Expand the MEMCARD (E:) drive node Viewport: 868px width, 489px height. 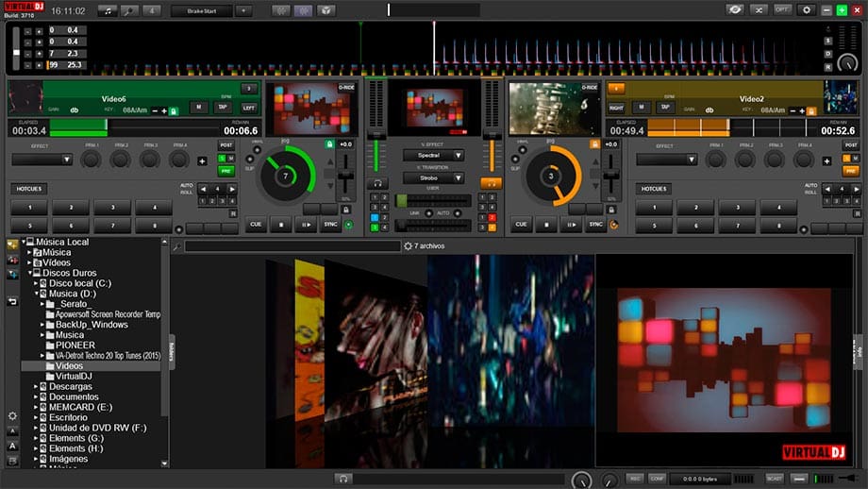coord(36,407)
